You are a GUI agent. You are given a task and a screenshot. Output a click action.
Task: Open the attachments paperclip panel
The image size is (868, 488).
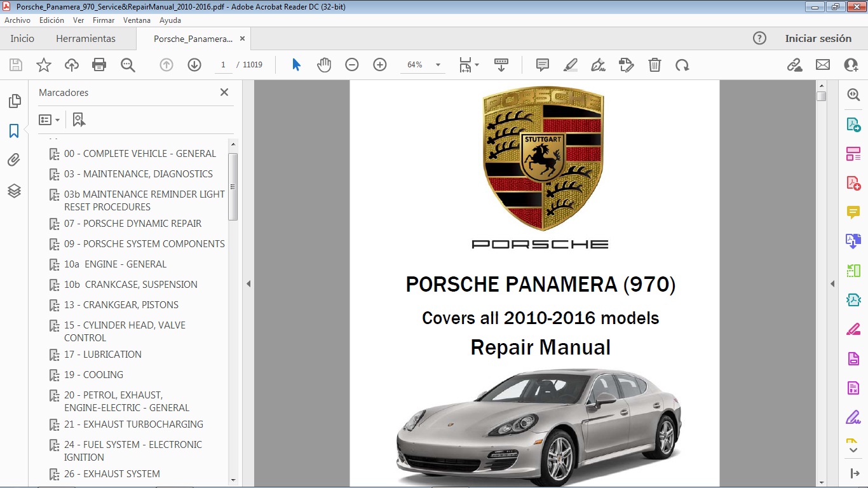pos(14,160)
